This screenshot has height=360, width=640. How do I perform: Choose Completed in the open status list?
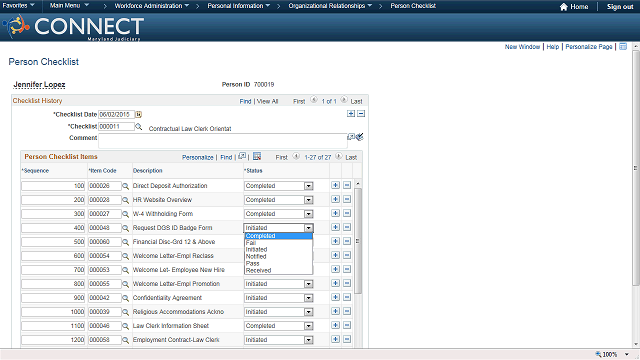[x=278, y=236]
